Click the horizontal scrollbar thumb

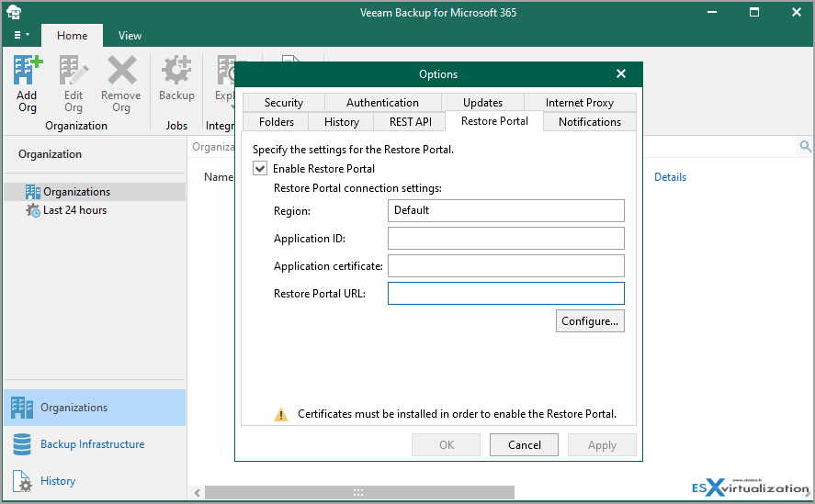(359, 492)
